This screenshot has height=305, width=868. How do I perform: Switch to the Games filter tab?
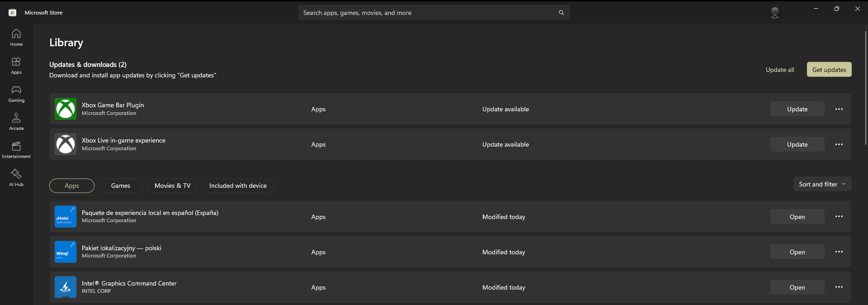click(x=121, y=186)
